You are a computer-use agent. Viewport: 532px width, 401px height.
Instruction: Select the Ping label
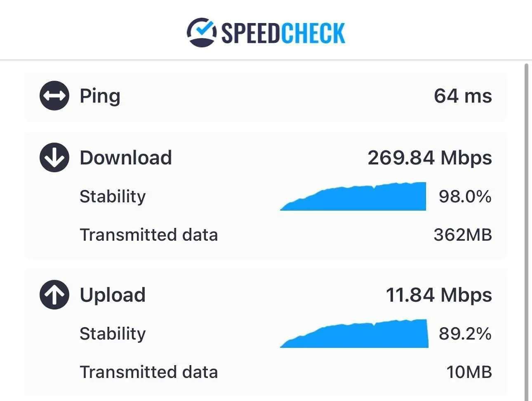pyautogui.click(x=100, y=96)
